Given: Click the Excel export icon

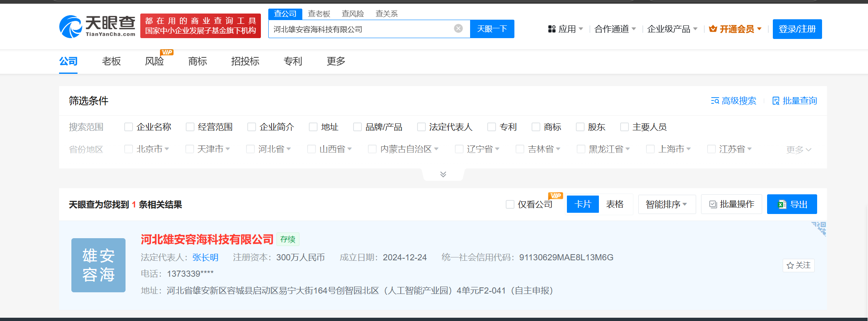Looking at the screenshot, I should (782, 205).
